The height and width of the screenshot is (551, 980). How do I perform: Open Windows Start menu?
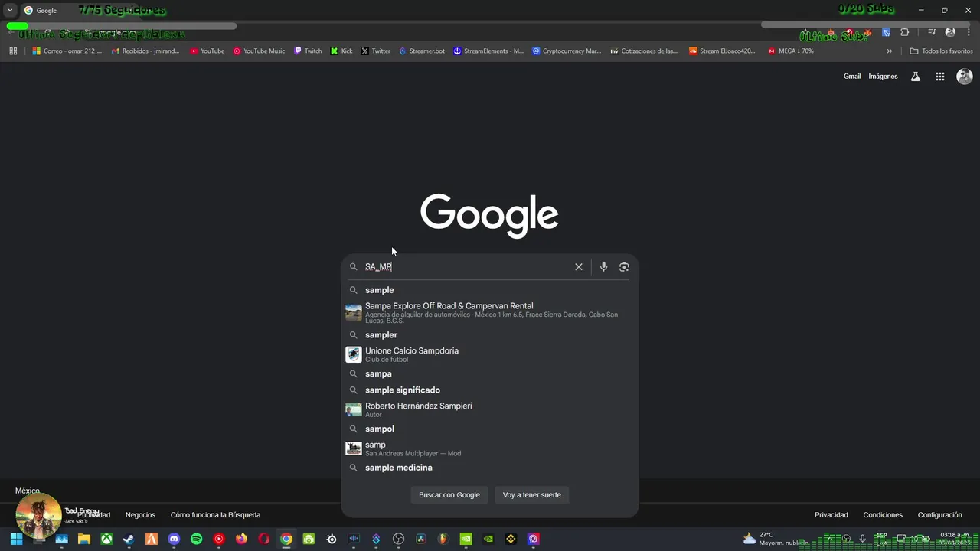click(x=16, y=539)
